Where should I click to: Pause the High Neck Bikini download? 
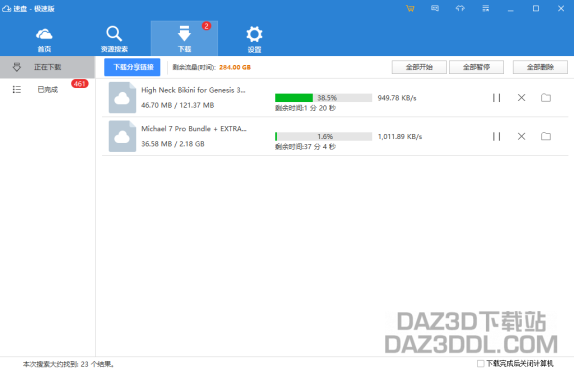pos(496,98)
